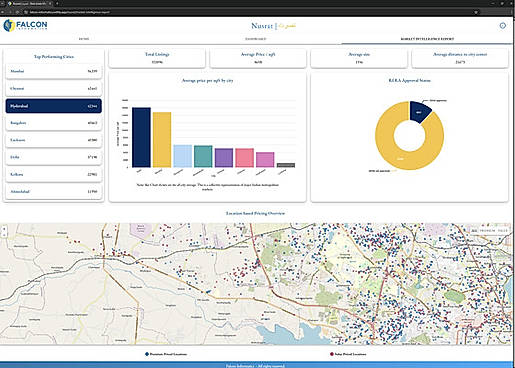
Task: Click the Top Performing Cities heading
Action: 54,57
